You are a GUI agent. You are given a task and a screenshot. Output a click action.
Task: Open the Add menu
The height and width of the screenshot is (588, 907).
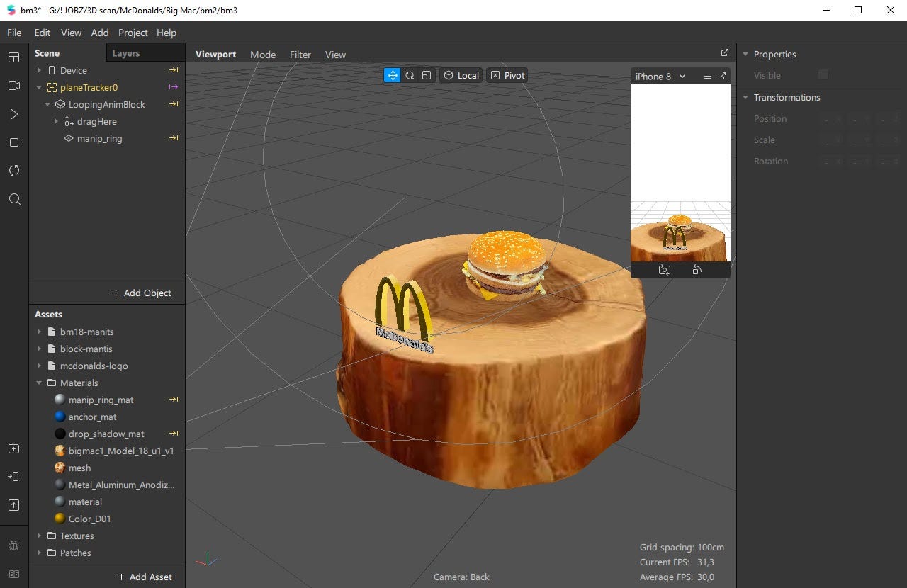(x=100, y=33)
